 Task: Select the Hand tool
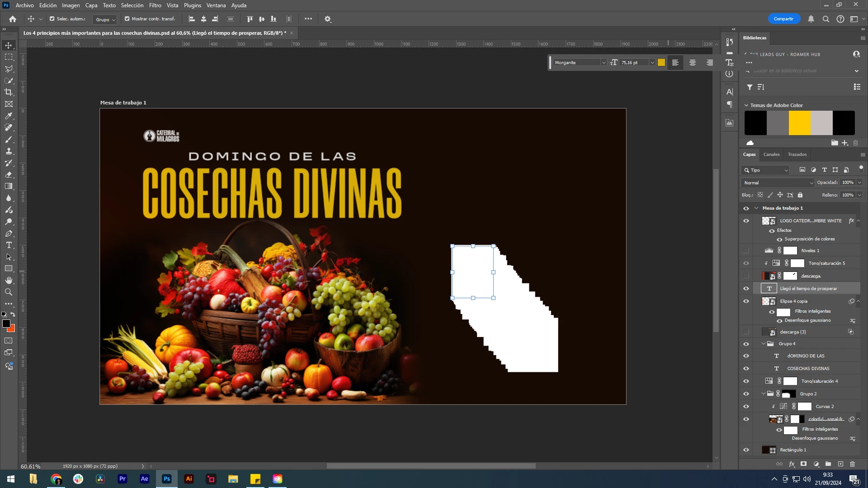tap(9, 280)
